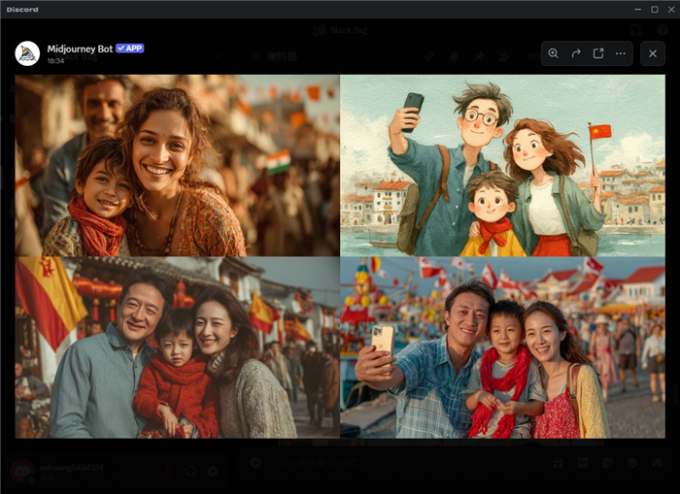This screenshot has height=494, width=680.
Task: Click the 18:34 message timestamp
Action: (x=56, y=61)
